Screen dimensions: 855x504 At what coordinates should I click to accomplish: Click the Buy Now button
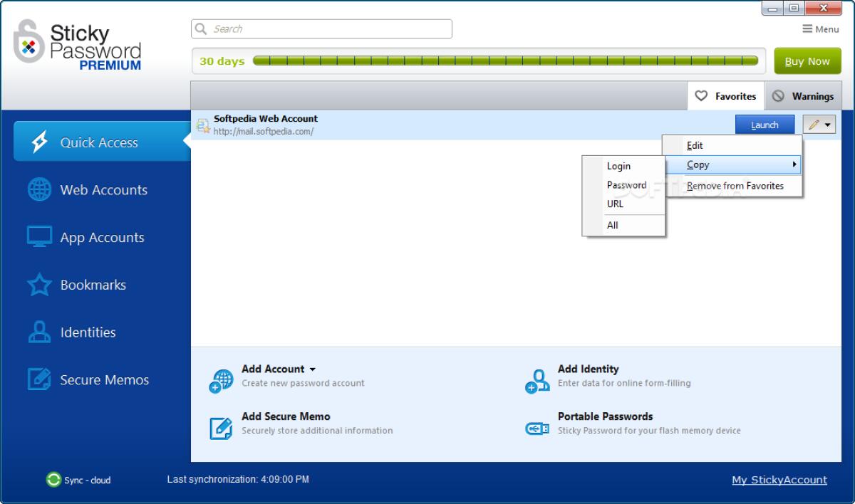pos(807,61)
